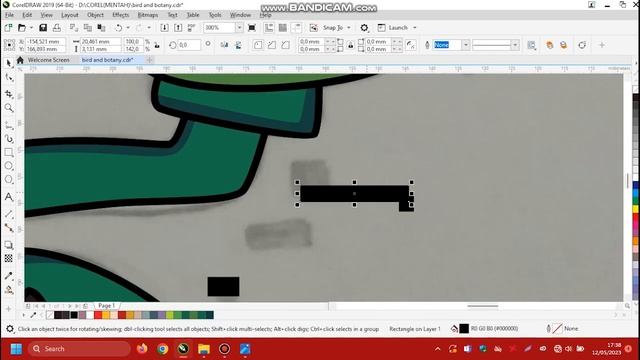The height and width of the screenshot is (360, 640).
Task: Select the Artistic Media tool
Action: [9, 139]
